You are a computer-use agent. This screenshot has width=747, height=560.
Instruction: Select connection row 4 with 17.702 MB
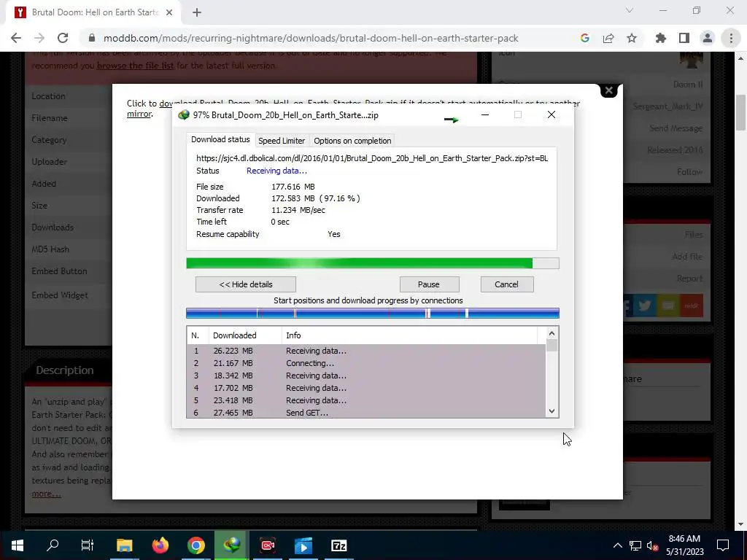click(x=366, y=388)
